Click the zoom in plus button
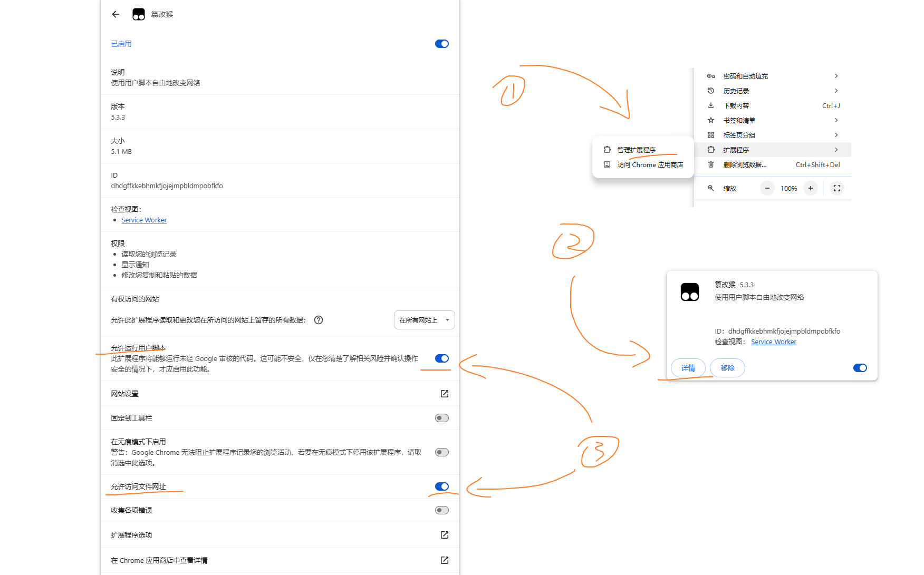924x575 pixels. (810, 188)
